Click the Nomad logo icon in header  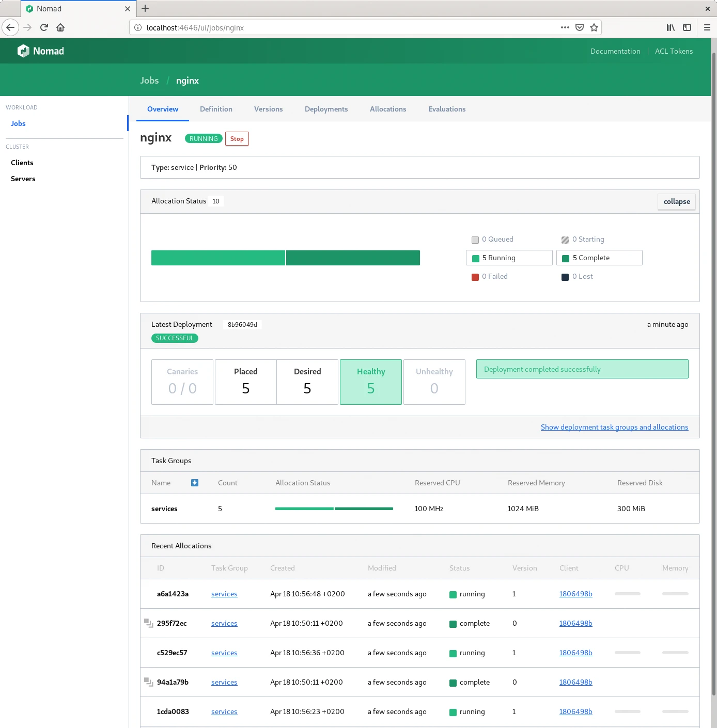[23, 51]
